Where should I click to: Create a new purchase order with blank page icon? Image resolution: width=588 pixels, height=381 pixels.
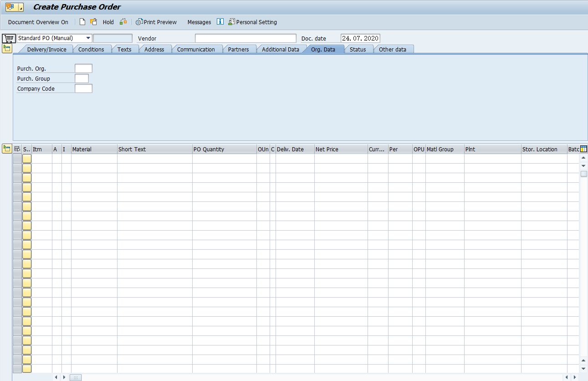pyautogui.click(x=82, y=21)
